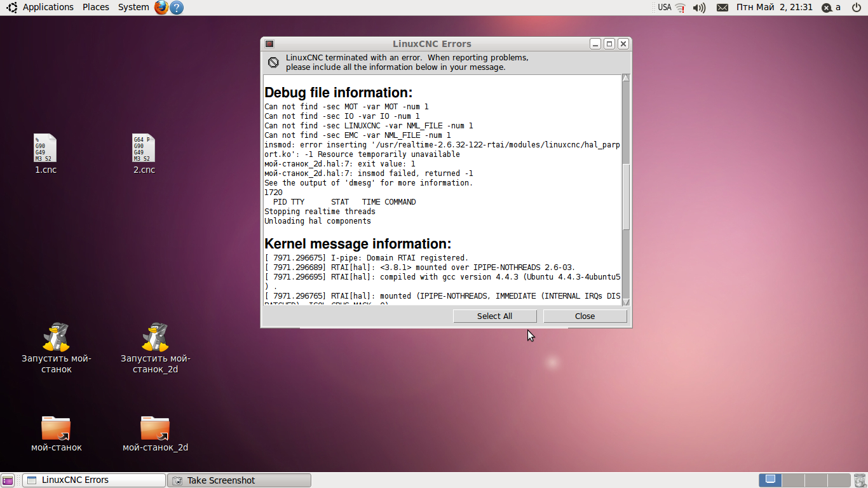
Task: Click the error stop icon in the dialog
Action: (x=273, y=62)
